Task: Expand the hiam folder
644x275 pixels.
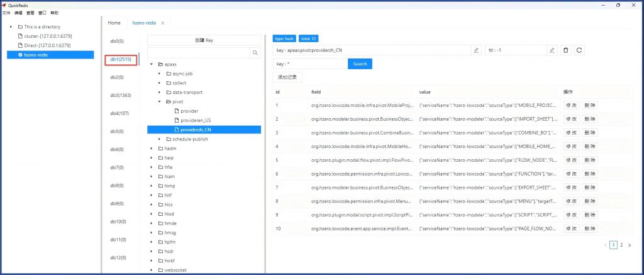Action: [x=152, y=176]
